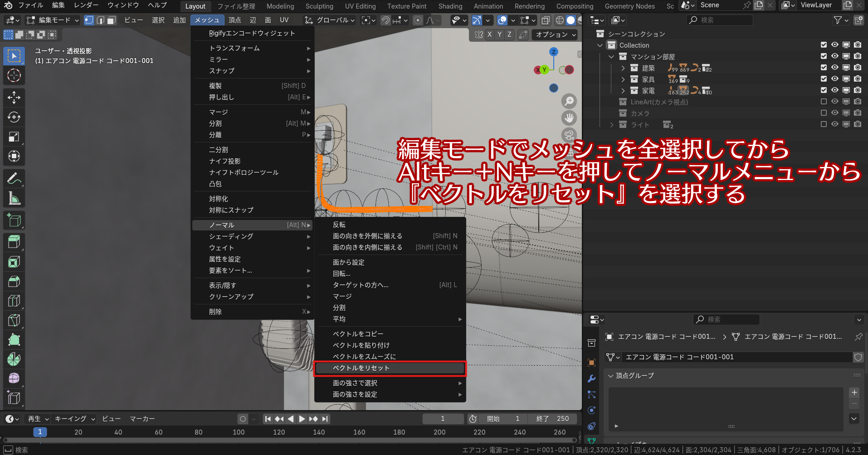
Task: Hide the 家電 collection eye icon
Action: 835,90
